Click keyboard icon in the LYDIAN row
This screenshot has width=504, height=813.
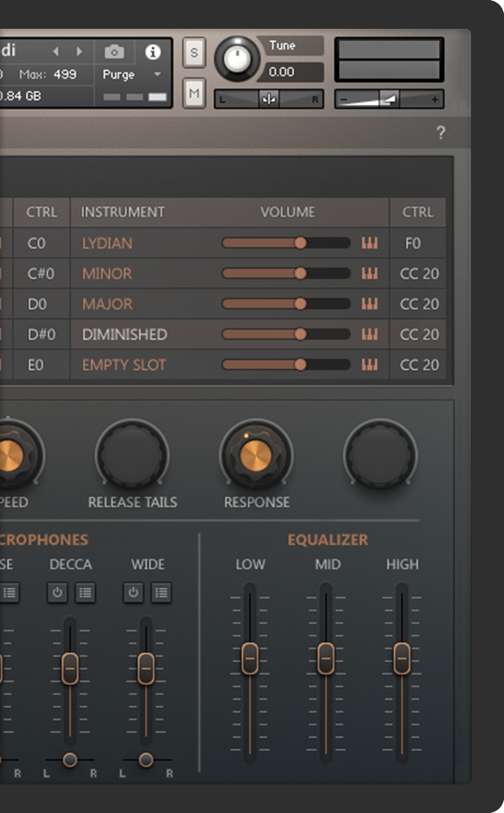click(369, 243)
